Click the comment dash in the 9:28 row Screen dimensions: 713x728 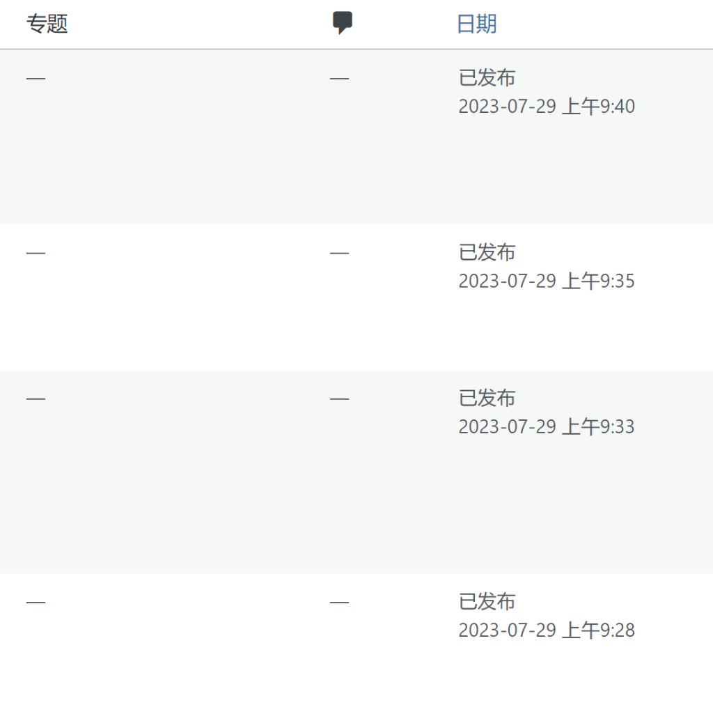[x=339, y=602]
